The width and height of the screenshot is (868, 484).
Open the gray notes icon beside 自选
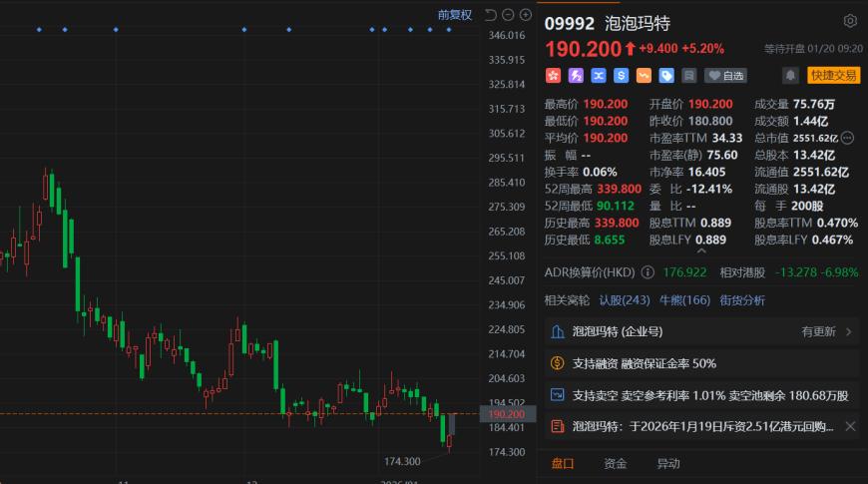(689, 75)
